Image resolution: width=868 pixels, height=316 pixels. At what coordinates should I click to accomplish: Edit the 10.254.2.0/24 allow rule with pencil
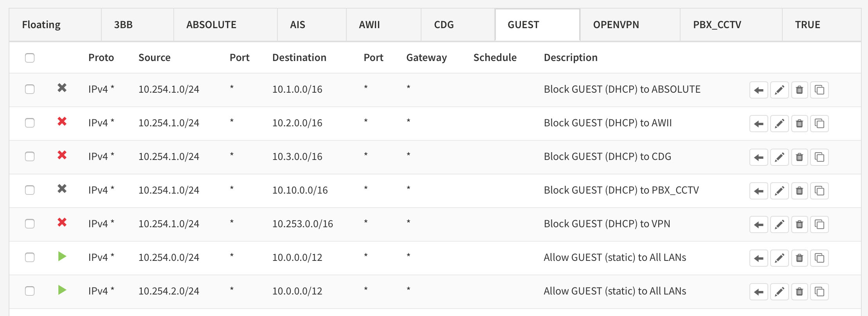(779, 292)
